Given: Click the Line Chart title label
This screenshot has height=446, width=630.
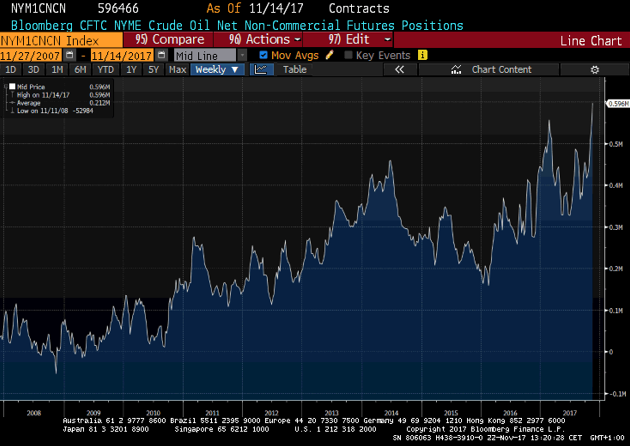Looking at the screenshot, I should 591,41.
